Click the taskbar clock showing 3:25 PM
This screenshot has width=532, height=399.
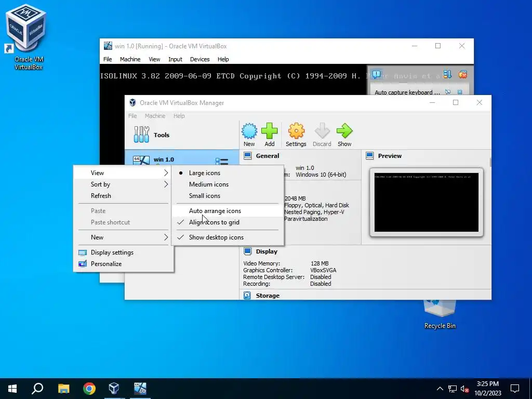[x=487, y=389]
